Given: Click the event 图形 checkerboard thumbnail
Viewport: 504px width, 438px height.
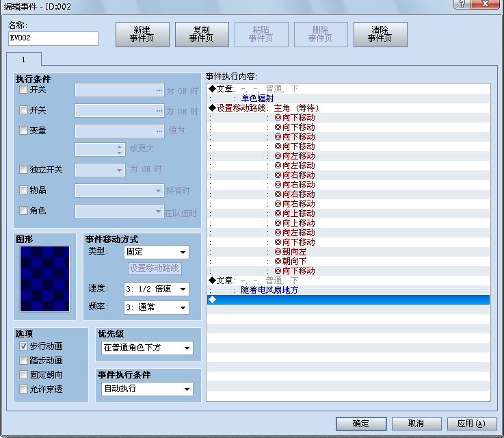Looking at the screenshot, I should pyautogui.click(x=44, y=279).
